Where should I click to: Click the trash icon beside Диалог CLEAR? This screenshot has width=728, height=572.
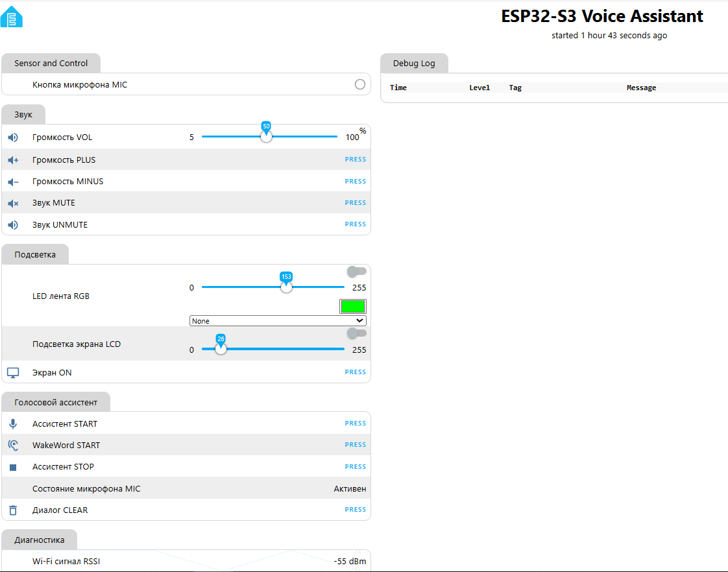click(x=13, y=510)
